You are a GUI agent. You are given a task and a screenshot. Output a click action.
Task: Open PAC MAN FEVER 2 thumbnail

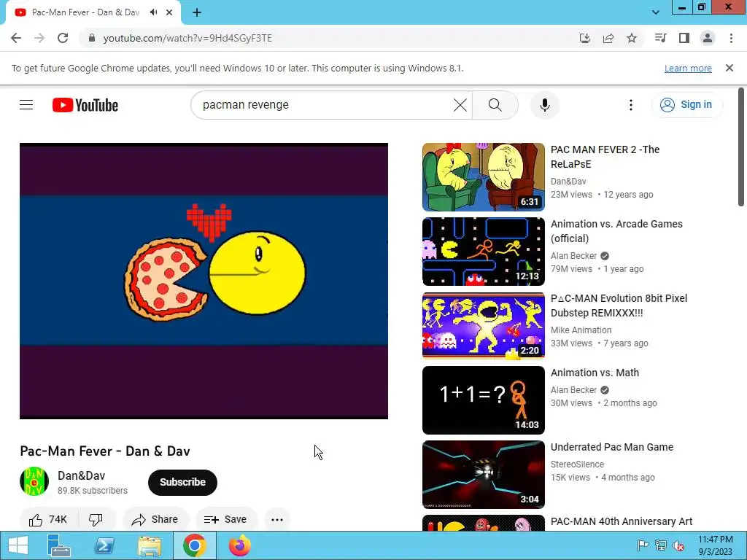483,177
